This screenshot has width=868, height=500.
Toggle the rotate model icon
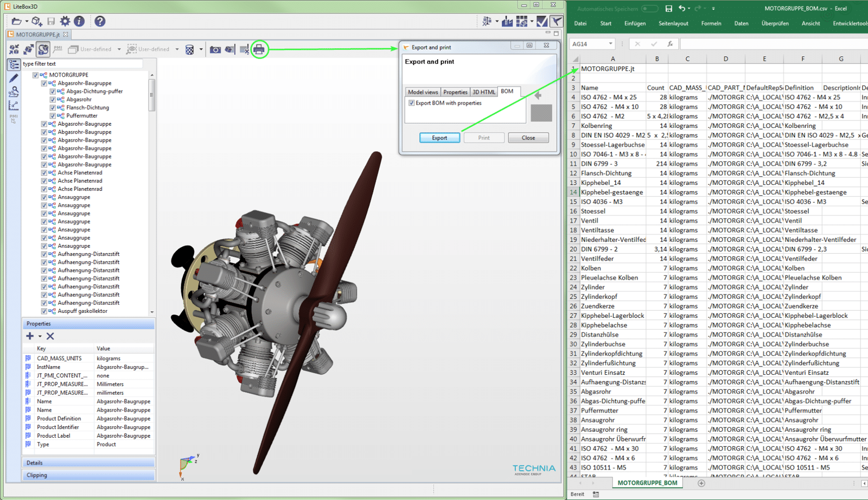click(43, 49)
